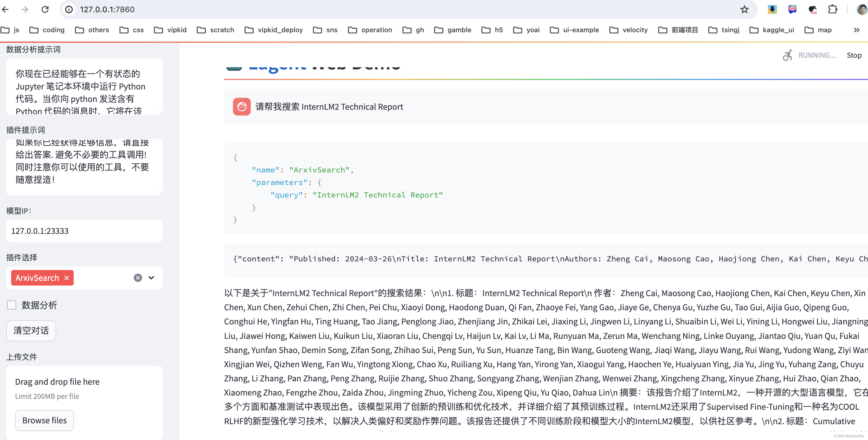The height and width of the screenshot is (440, 868).
Task: Bookmark this page with the star
Action: (x=744, y=9)
